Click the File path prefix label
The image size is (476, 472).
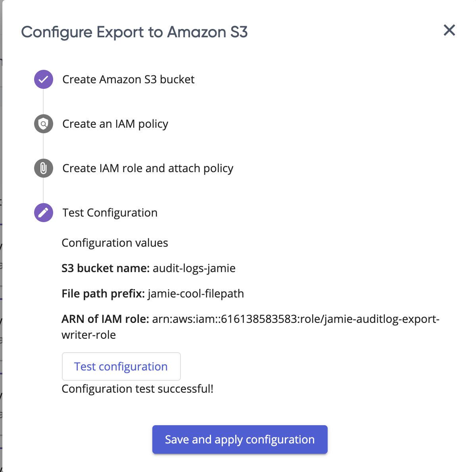click(x=103, y=294)
